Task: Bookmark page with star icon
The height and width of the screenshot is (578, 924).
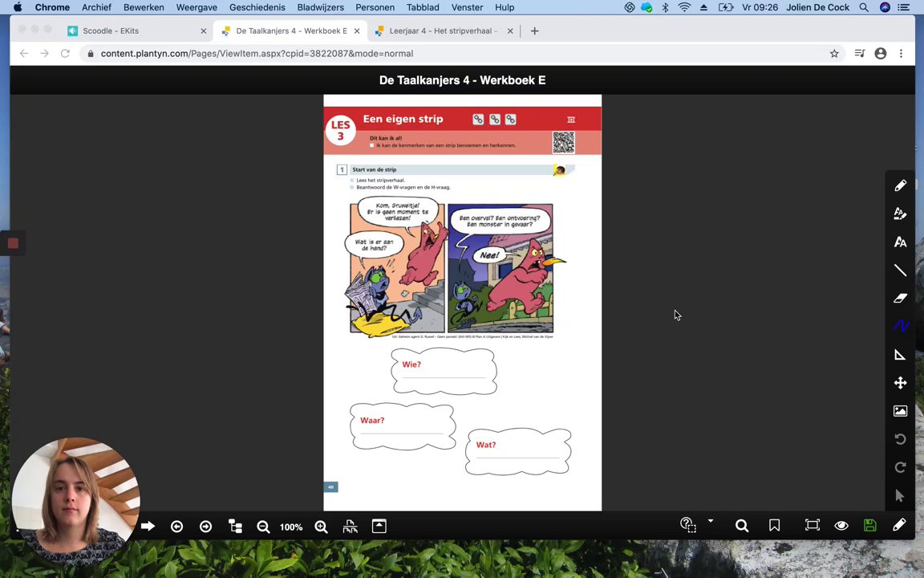Action: (834, 53)
